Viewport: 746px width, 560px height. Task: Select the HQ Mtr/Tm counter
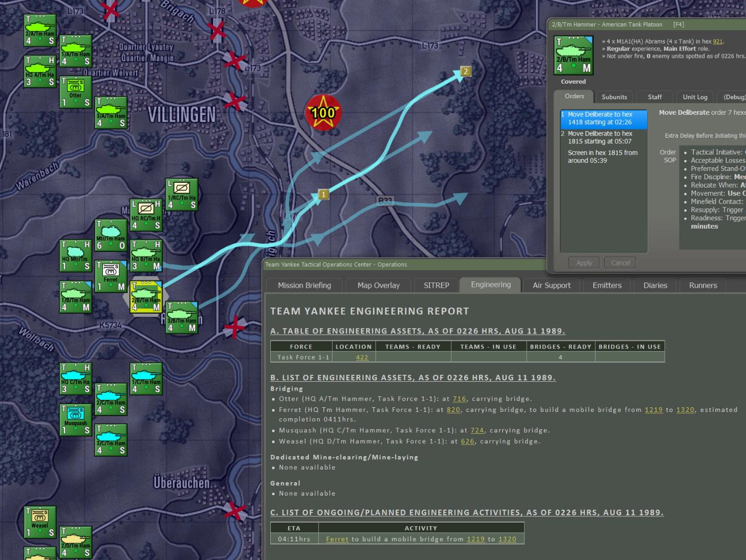(76, 256)
